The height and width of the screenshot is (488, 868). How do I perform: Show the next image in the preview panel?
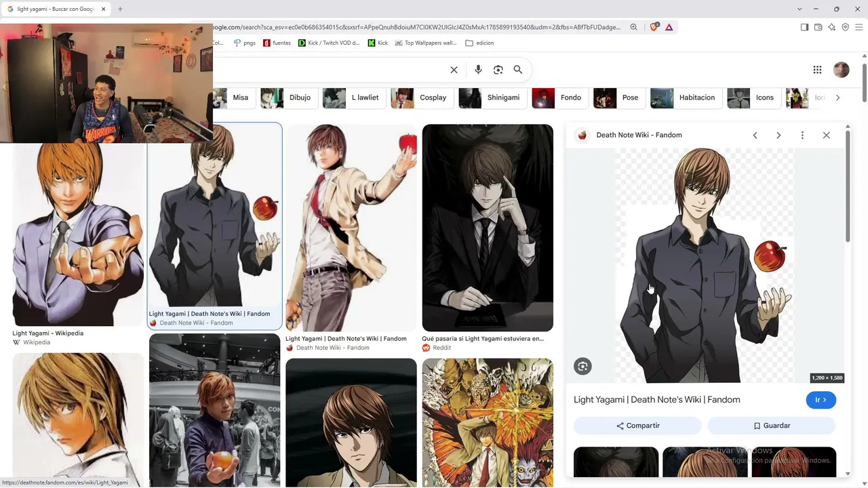tap(778, 135)
